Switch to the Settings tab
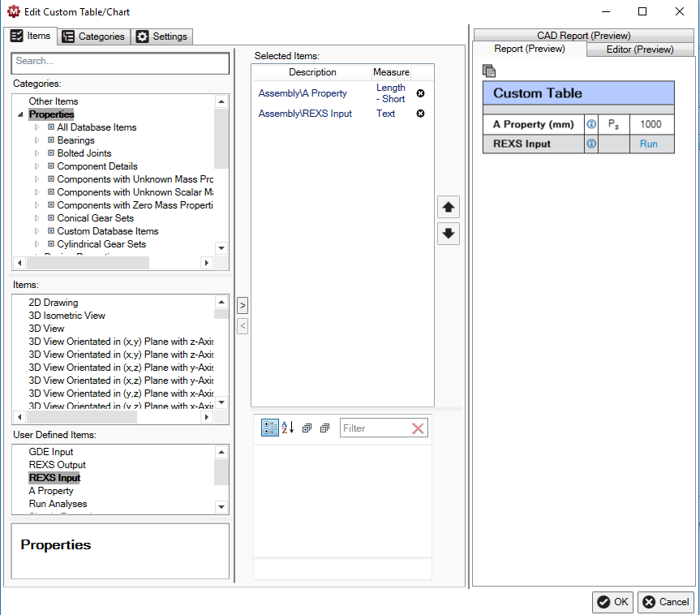 click(x=161, y=37)
